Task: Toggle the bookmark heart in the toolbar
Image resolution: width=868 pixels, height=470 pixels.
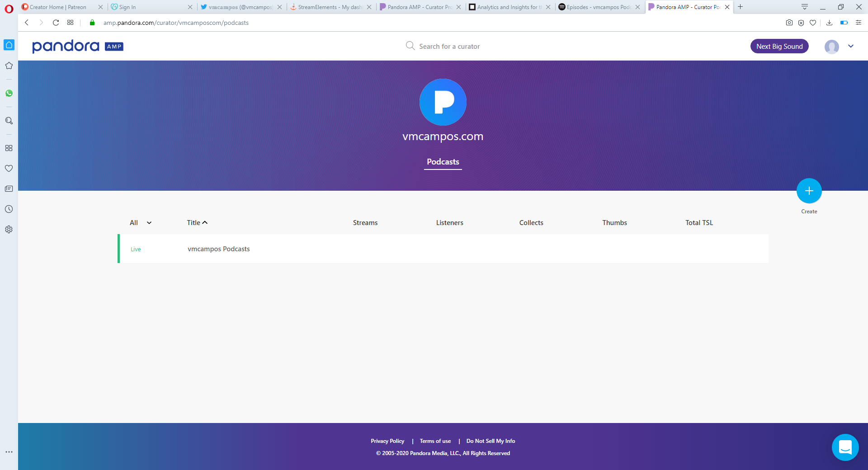Action: point(813,22)
